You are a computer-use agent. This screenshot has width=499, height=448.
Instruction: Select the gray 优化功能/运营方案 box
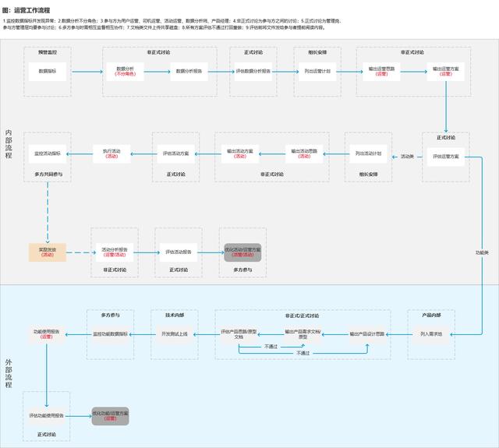click(x=111, y=416)
